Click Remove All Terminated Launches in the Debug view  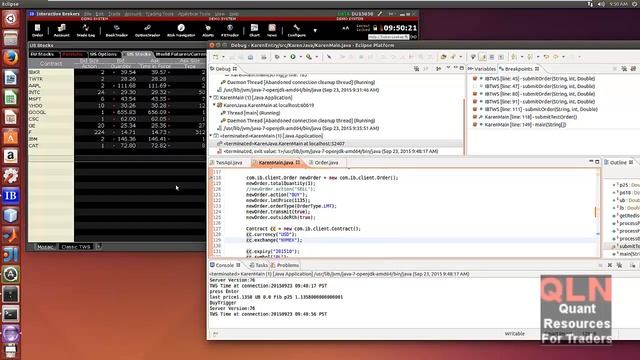click(416, 69)
